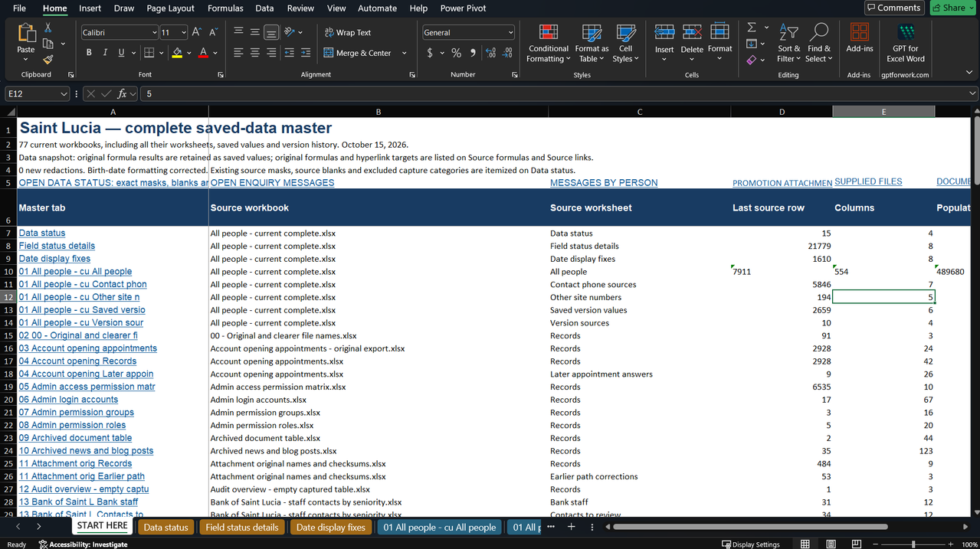Viewport: 980px width, 549px height.
Task: Open the Comments pane
Action: [x=894, y=8]
